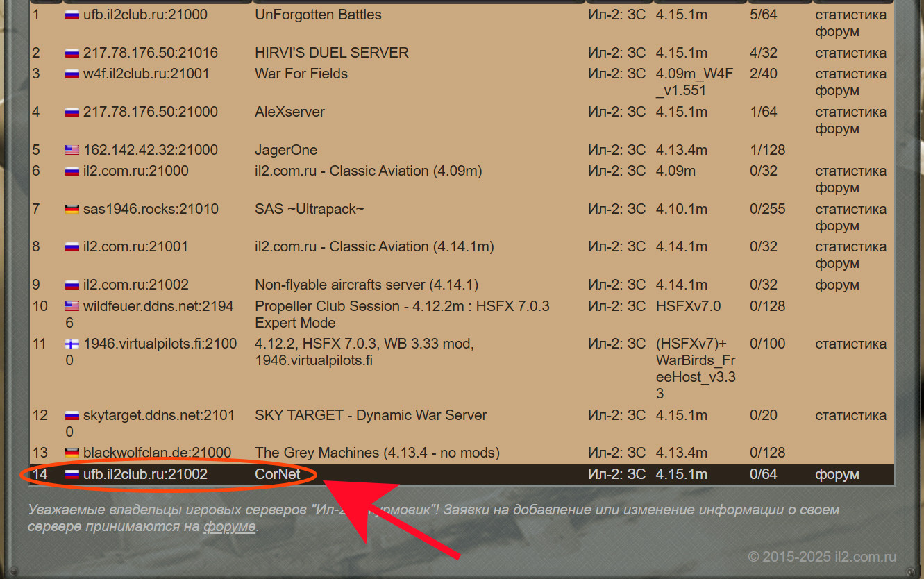This screenshot has height=579, width=924.
Task: Select 'The Grey Machines (4.13.4 - no mods)' name
Action: [x=377, y=453]
